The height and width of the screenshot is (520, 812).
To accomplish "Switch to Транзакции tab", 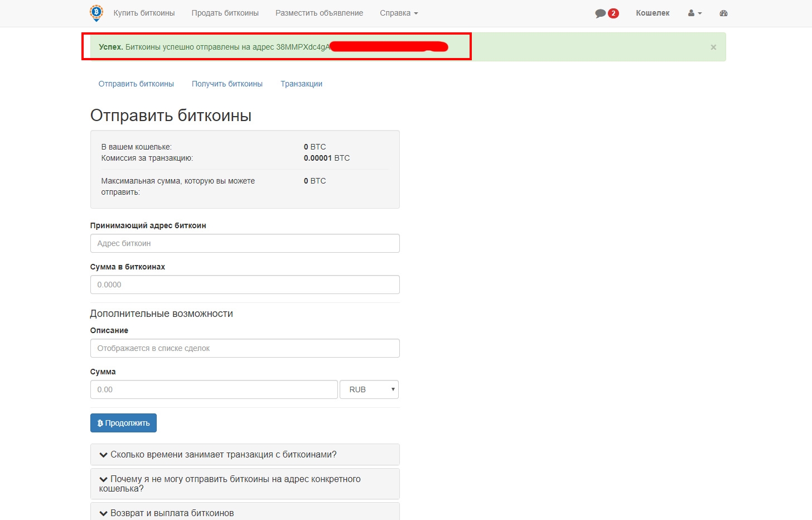I will click(x=301, y=84).
